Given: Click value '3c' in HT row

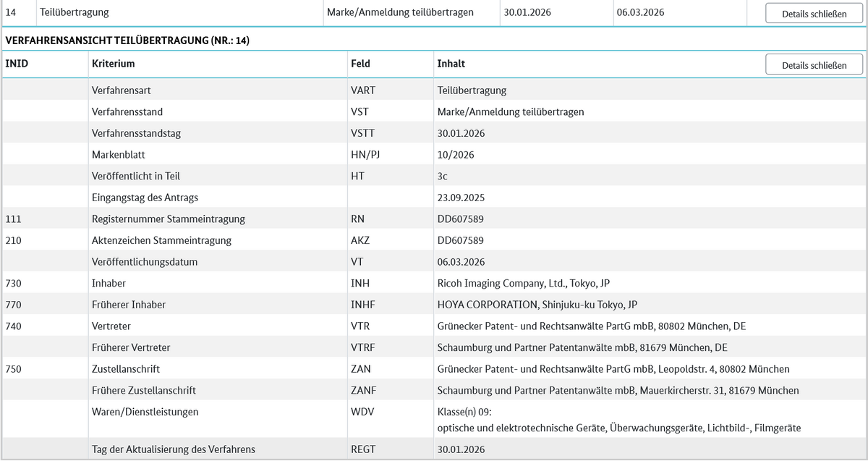Looking at the screenshot, I should 443,176.
